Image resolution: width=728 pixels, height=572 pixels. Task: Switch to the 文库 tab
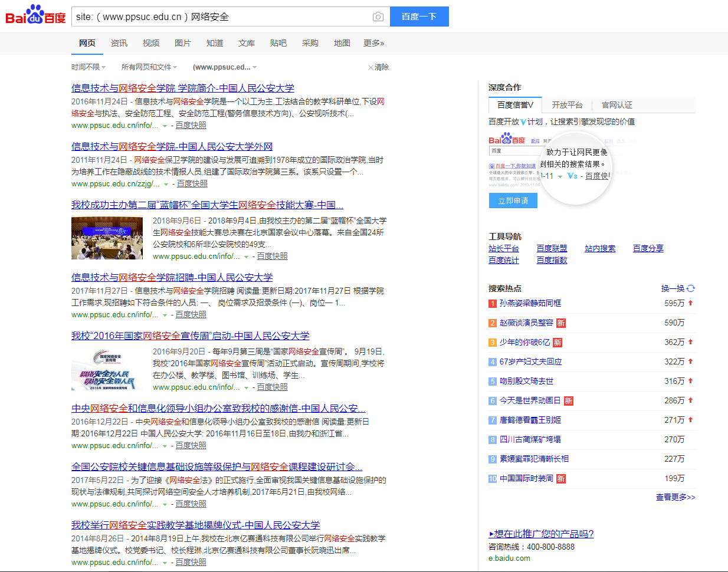(x=247, y=43)
